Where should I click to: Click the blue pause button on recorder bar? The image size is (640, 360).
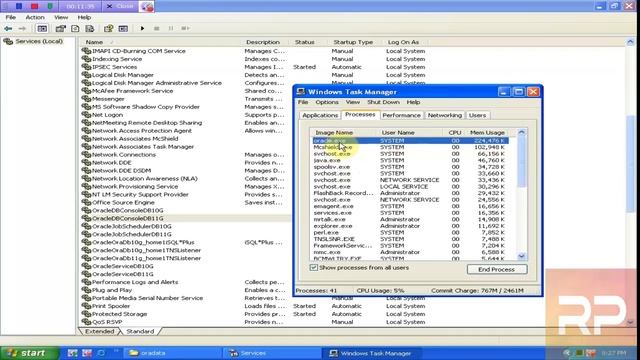click(19, 6)
